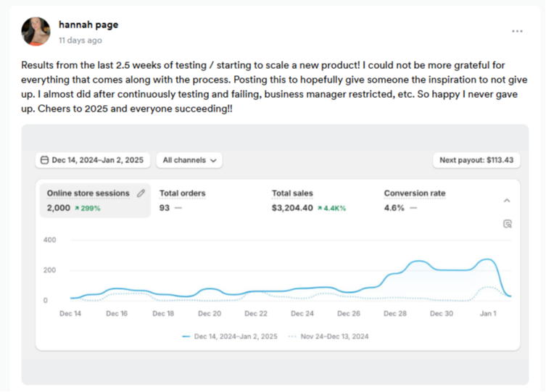Click the hannah page username link

(x=88, y=25)
